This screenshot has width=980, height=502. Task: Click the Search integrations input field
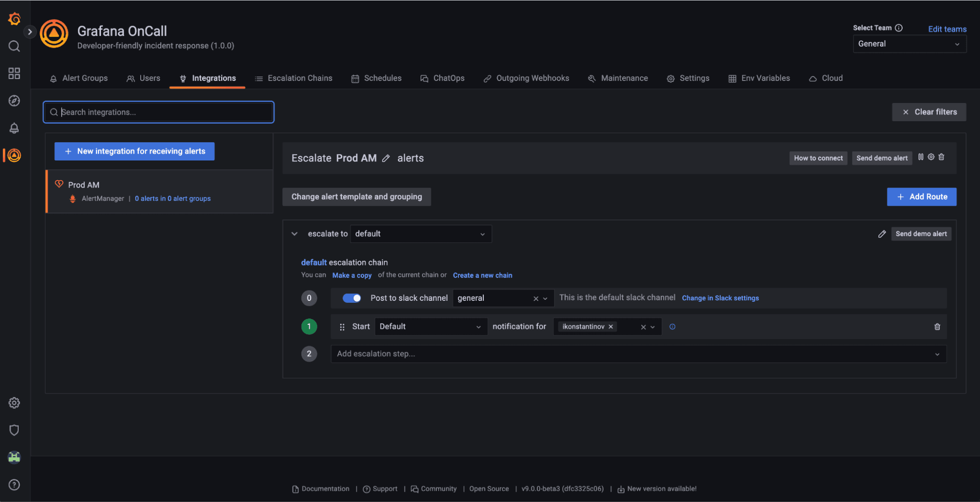pos(158,112)
